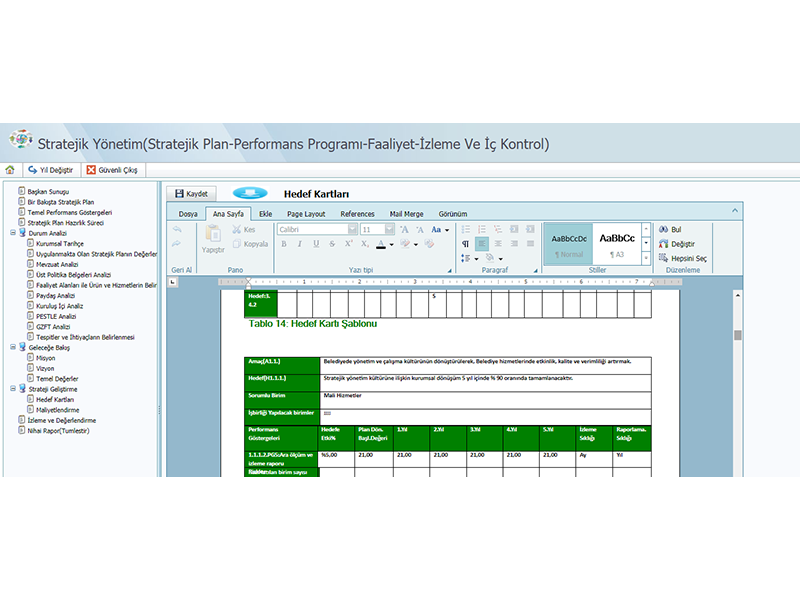
Task: Click the Redo arrow icon
Action: pos(177,244)
